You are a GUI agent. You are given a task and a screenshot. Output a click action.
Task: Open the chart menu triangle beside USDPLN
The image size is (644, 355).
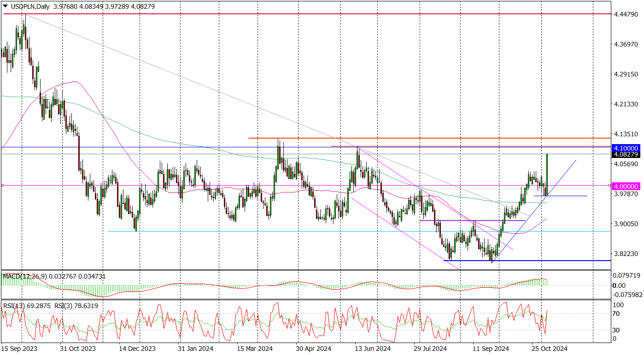point(6,6)
